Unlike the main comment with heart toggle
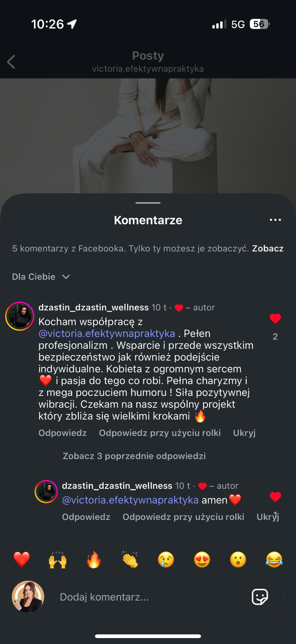This screenshot has width=296, height=644. point(275,318)
